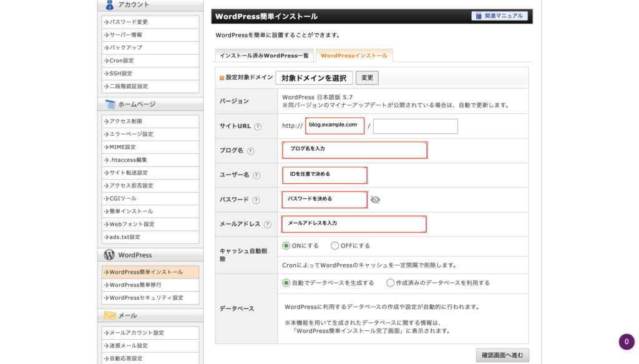The width and height of the screenshot is (639, 364).
Task: Open ads.txt設定 in sidebar
Action: (150, 237)
